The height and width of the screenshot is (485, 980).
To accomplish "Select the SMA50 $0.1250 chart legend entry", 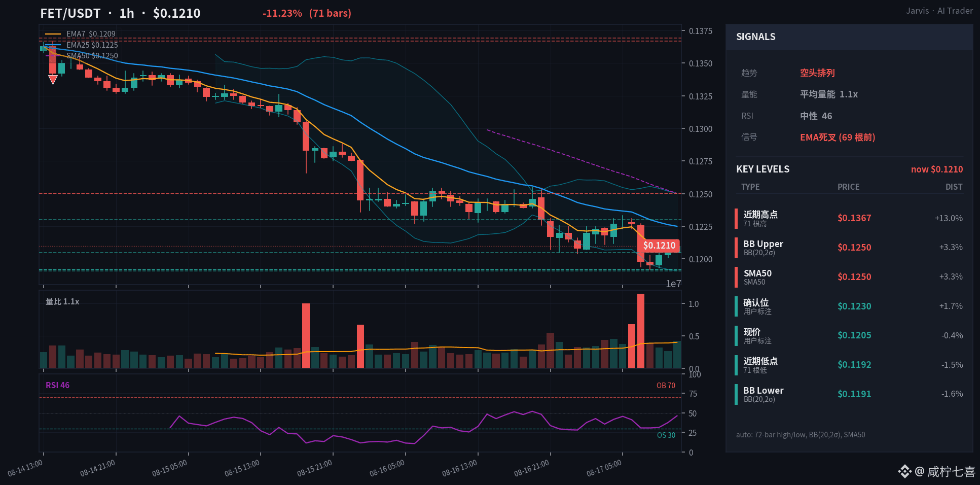I will (x=82, y=56).
